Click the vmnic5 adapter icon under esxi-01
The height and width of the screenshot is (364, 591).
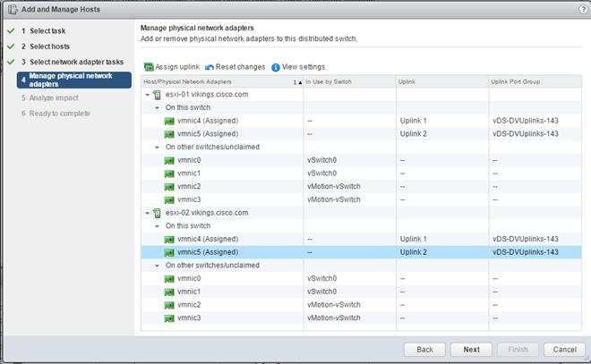point(169,134)
